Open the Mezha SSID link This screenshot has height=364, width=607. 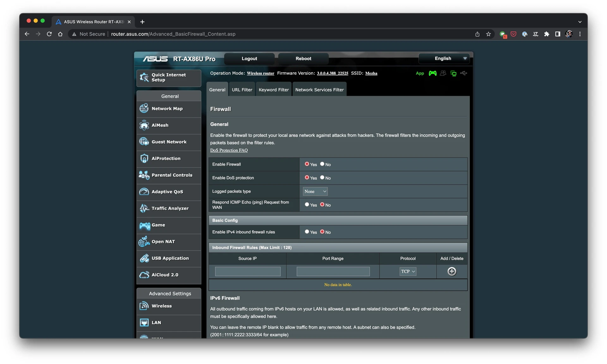click(371, 73)
